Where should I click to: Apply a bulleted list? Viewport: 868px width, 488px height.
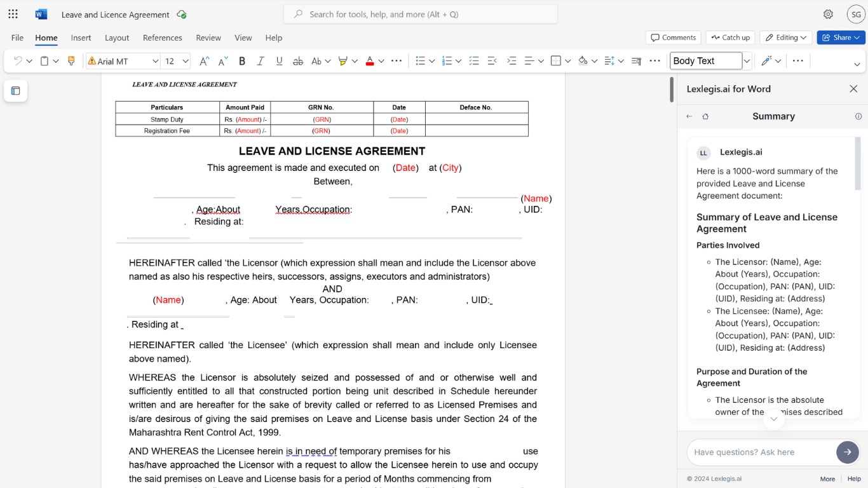420,61
